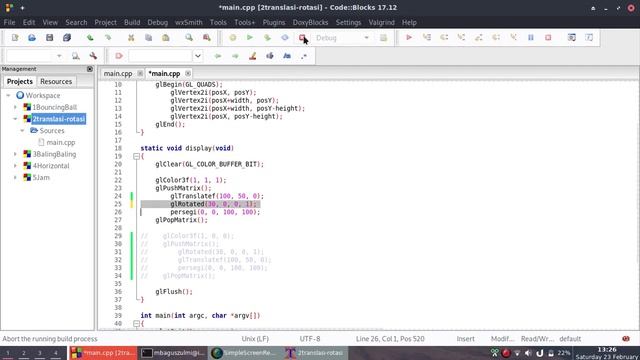Screen dimensions: 640x360
Task: Open the Settings menu
Action: [348, 22]
